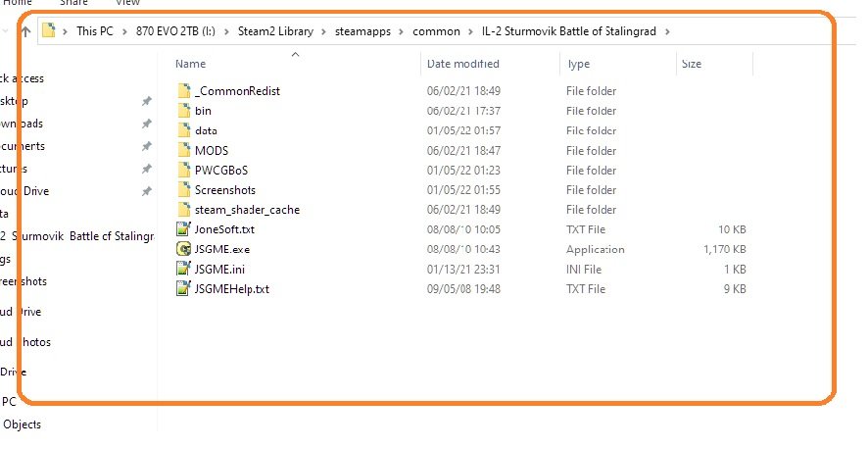Open the Home ribbon tab
The height and width of the screenshot is (449, 868).
coord(18,3)
